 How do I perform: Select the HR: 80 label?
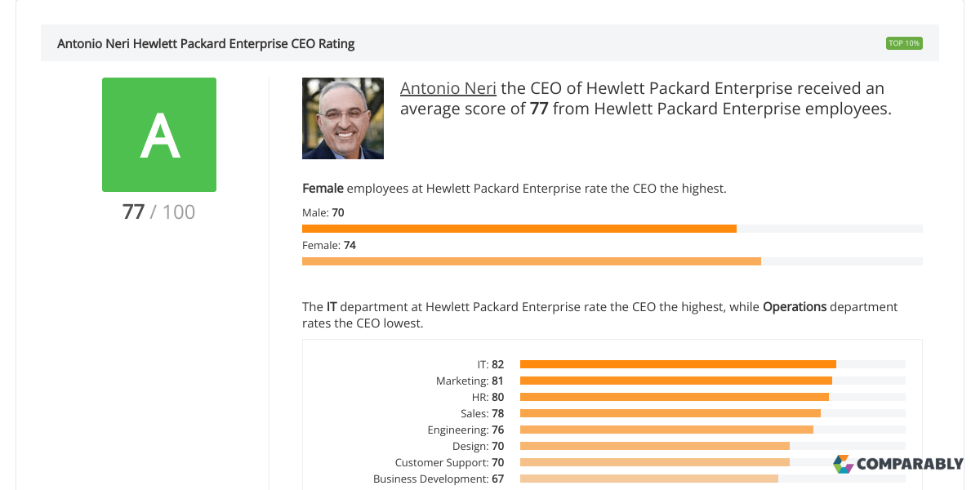click(x=487, y=397)
